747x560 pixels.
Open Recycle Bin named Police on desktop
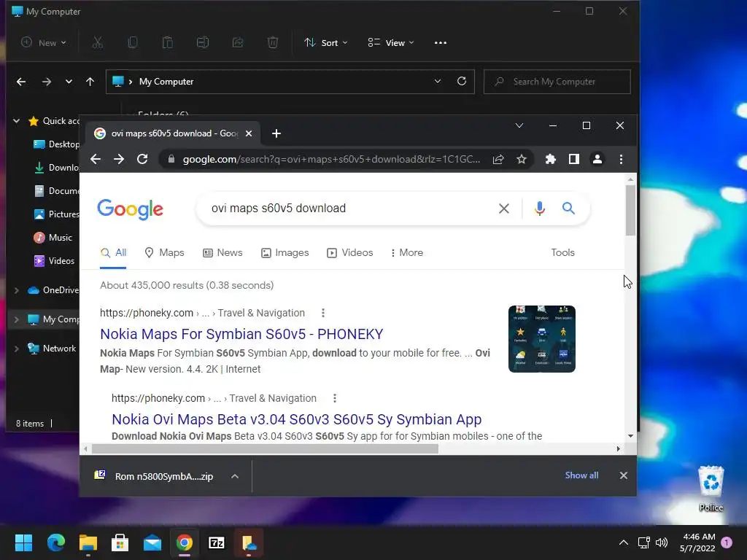711,488
